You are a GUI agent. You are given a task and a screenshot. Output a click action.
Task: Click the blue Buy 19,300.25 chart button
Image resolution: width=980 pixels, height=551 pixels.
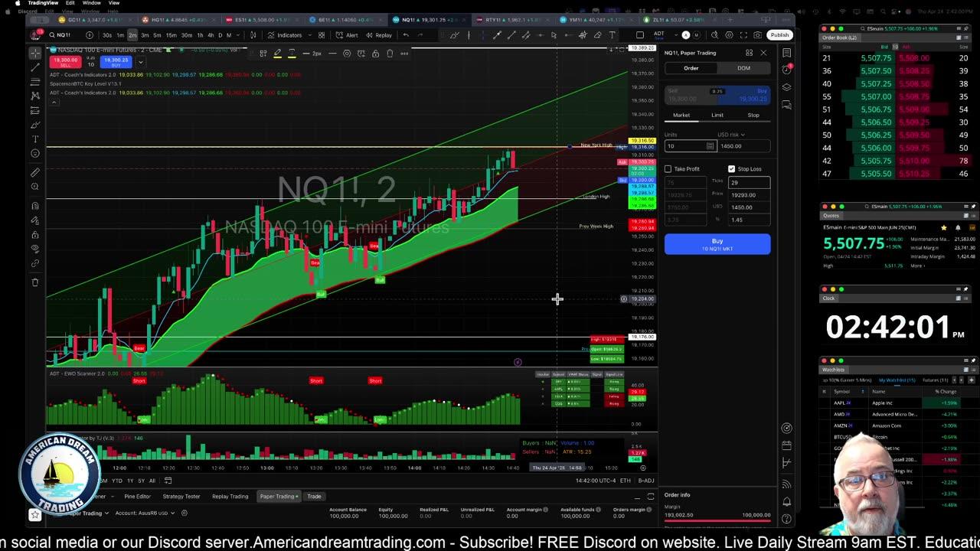[116, 60]
